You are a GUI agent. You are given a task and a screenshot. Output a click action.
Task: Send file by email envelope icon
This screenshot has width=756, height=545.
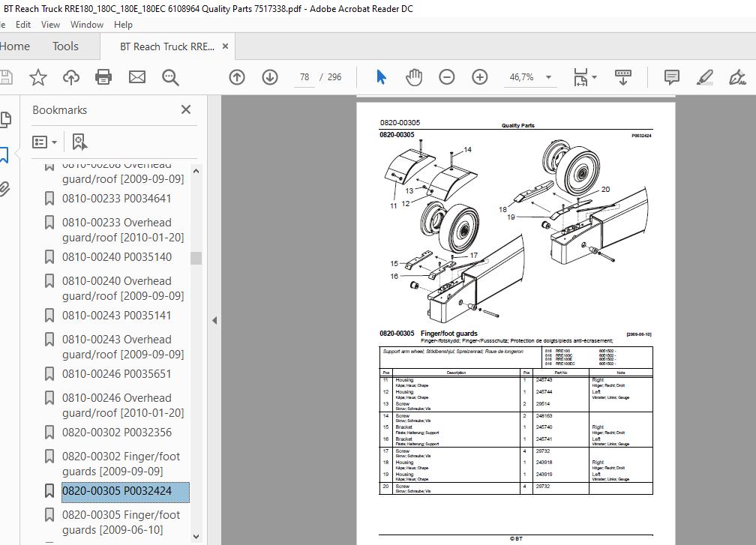point(137,77)
